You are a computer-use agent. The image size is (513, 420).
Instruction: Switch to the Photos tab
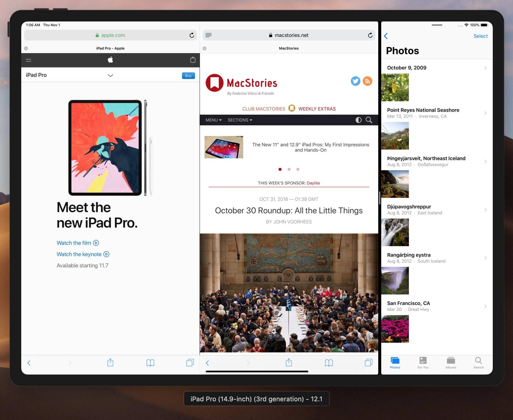pos(395,363)
